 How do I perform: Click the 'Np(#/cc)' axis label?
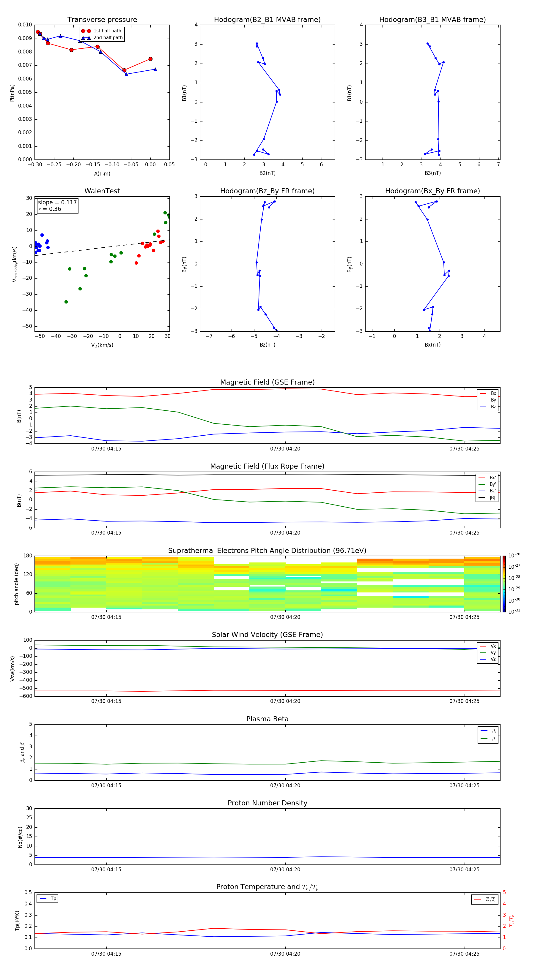[x=20, y=837]
